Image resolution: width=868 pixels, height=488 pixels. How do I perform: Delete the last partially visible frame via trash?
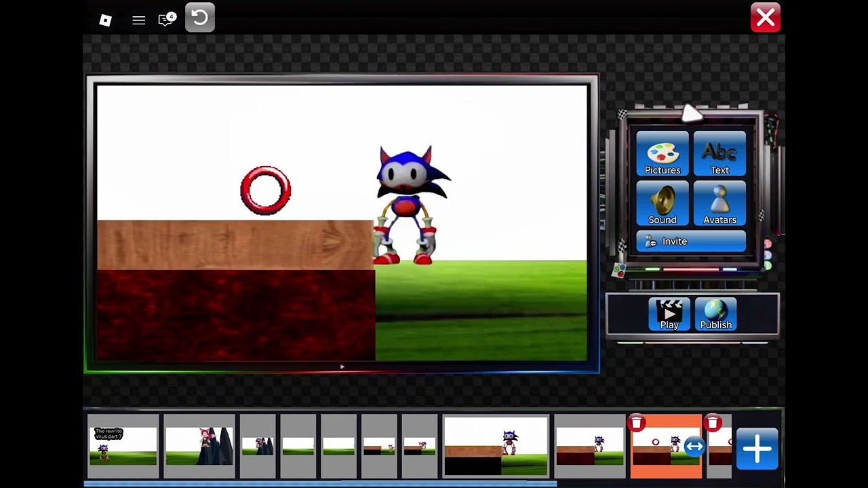point(712,424)
